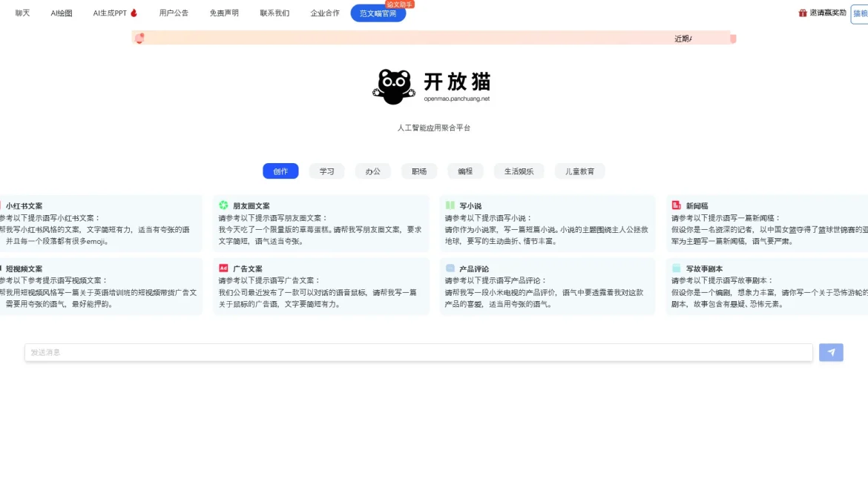Viewport: 868px width, 482px height.
Task: Select the 编程 category tab
Action: click(466, 171)
